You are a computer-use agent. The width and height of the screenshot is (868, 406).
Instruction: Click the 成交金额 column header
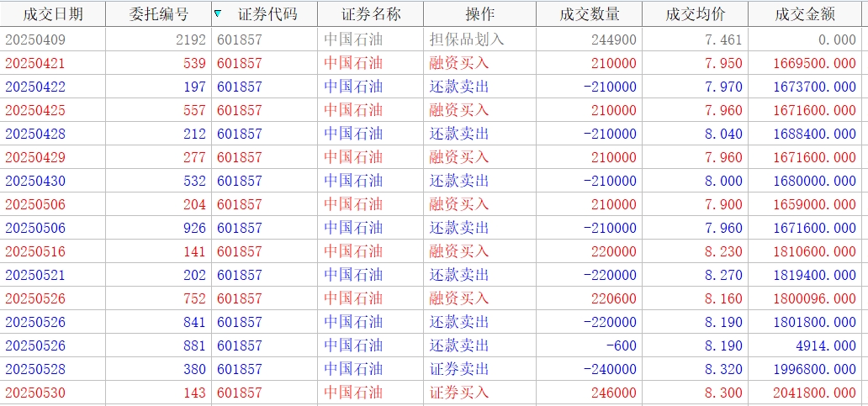point(805,13)
